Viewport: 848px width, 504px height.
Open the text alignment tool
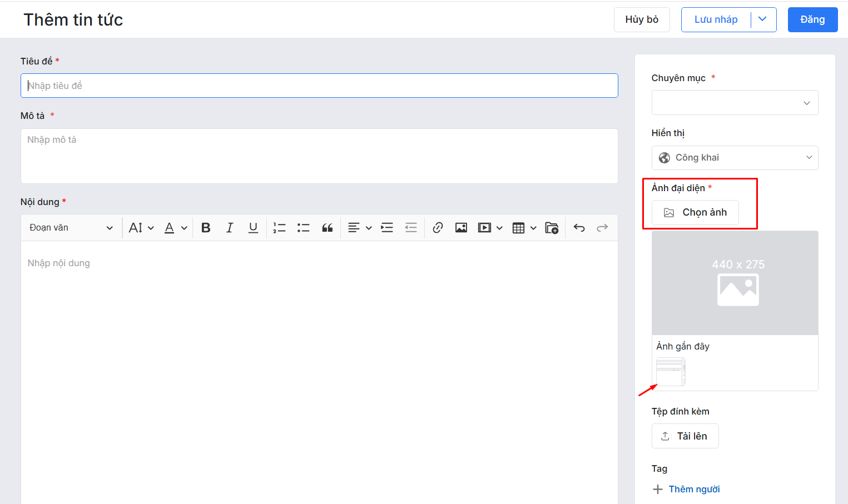coord(354,228)
